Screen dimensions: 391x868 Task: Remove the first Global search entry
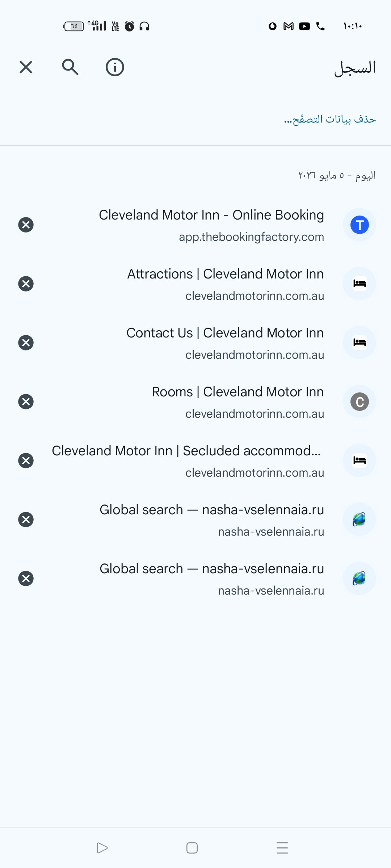pyautogui.click(x=26, y=519)
